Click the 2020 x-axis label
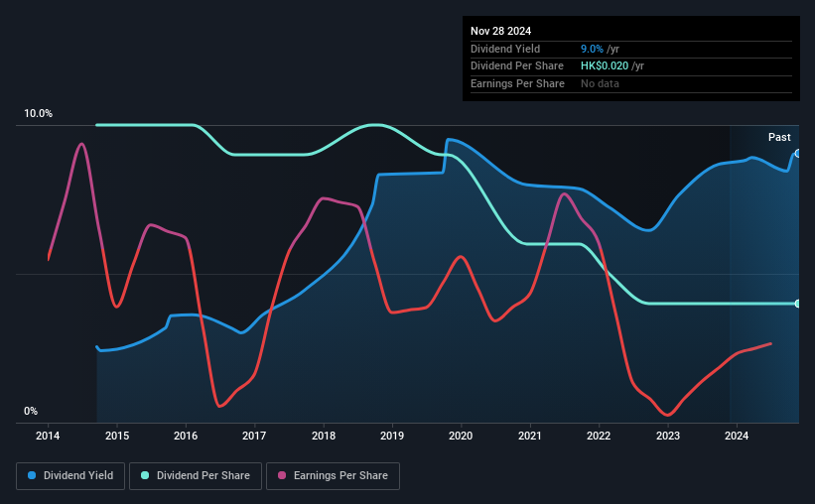The width and height of the screenshot is (815, 504). pos(461,436)
